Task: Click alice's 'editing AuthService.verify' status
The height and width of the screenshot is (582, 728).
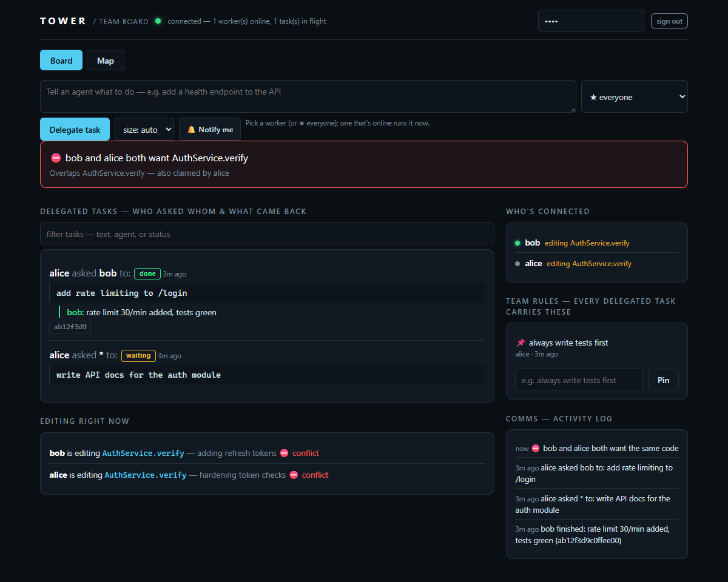Action: pos(589,263)
